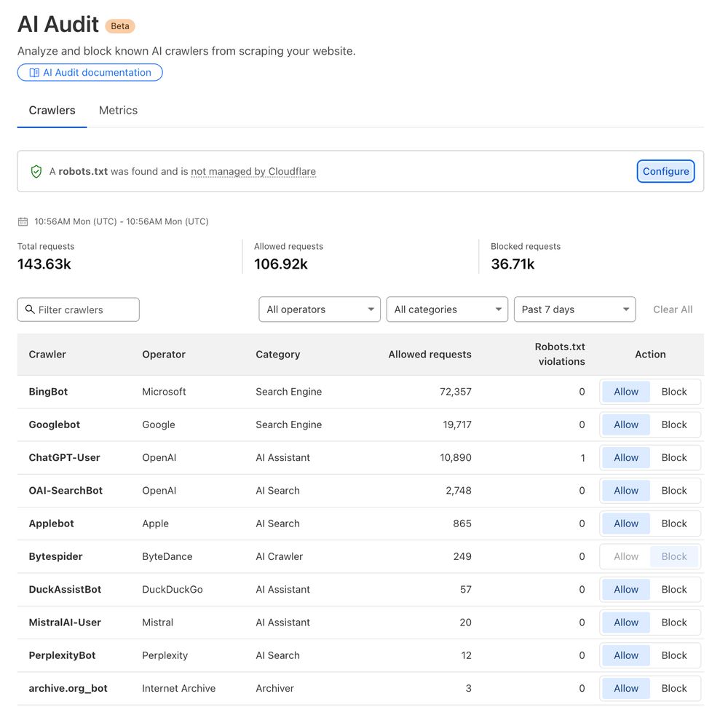This screenshot has height=707, width=728.
Task: Select Block for archive.org_bot
Action: click(x=673, y=688)
